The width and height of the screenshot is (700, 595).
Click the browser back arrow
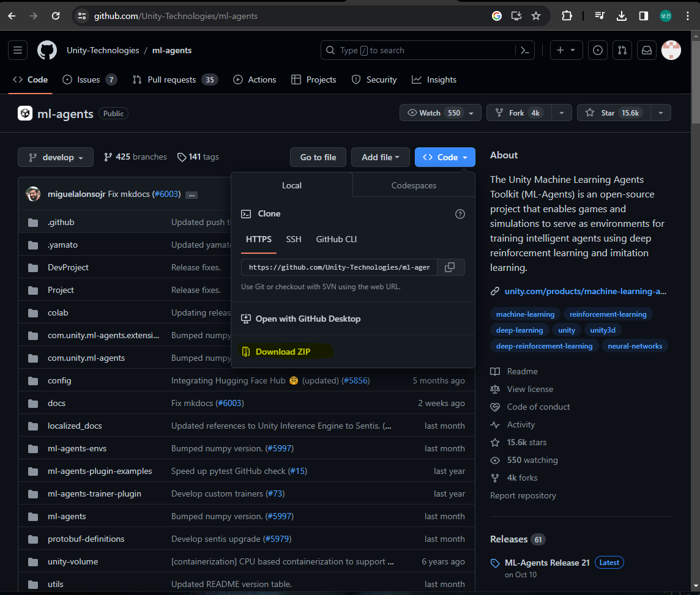click(12, 16)
